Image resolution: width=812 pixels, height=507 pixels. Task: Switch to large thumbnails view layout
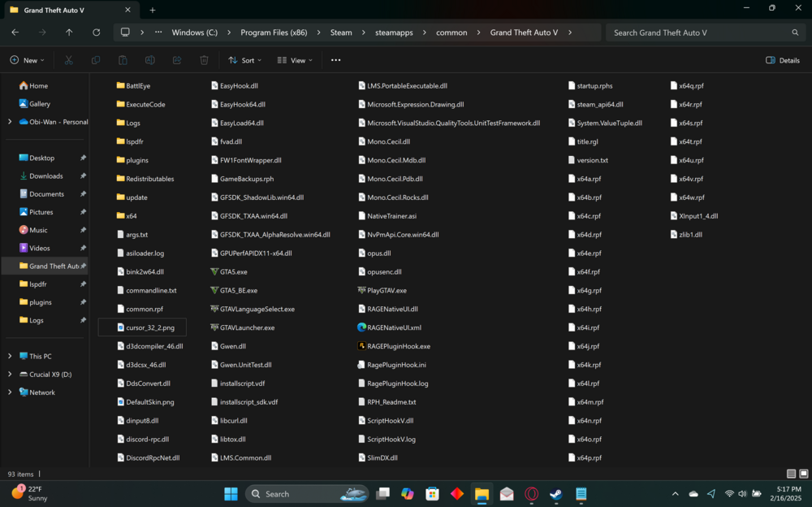pos(804,474)
